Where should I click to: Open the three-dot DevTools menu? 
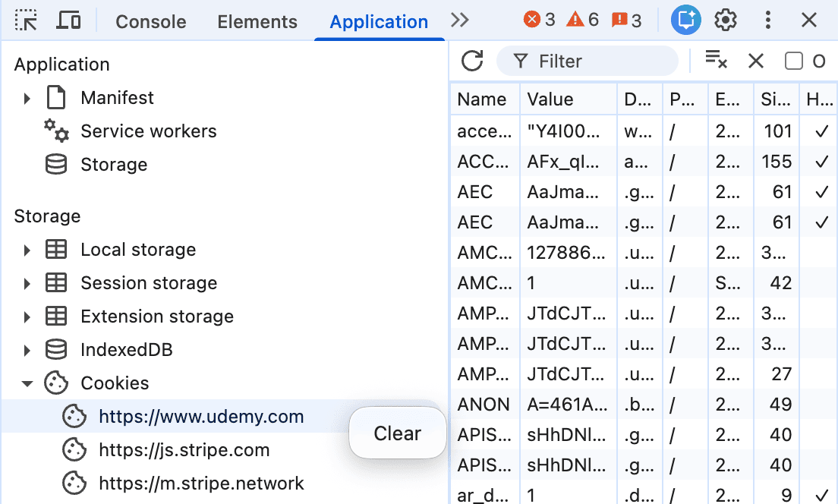[767, 20]
